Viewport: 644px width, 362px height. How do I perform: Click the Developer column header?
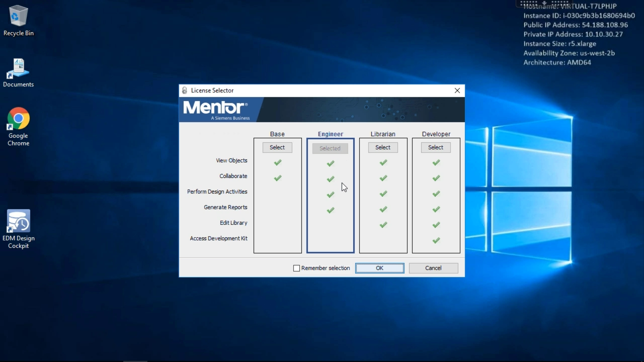(436, 134)
